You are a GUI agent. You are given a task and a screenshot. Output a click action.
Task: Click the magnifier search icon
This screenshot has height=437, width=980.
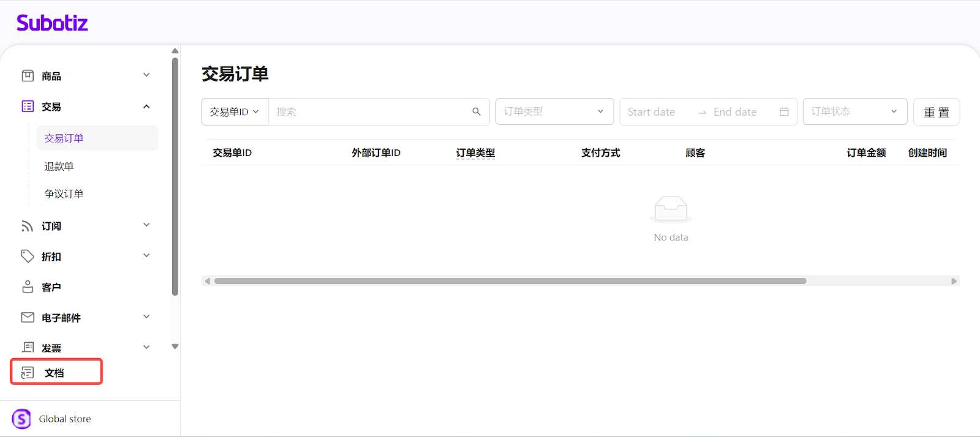coord(477,111)
